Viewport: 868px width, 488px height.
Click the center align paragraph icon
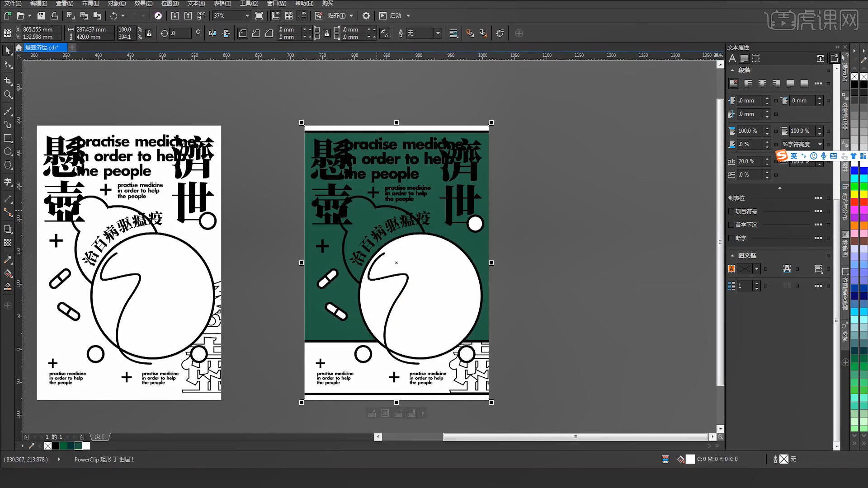(762, 84)
